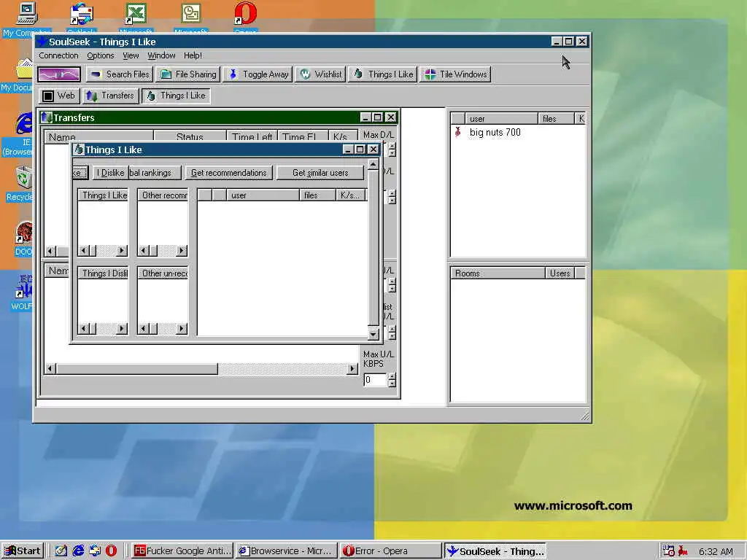Click Tile Windows toolbar button

(455, 74)
